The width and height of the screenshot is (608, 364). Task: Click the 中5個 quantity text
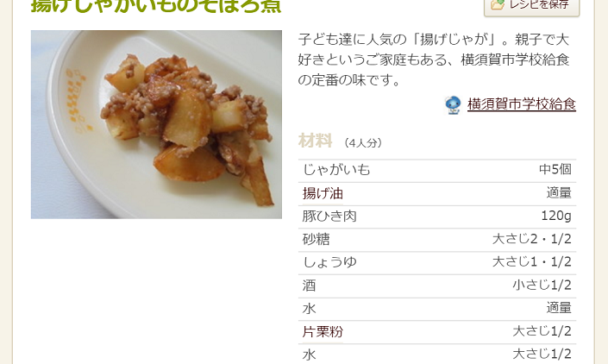(x=555, y=169)
